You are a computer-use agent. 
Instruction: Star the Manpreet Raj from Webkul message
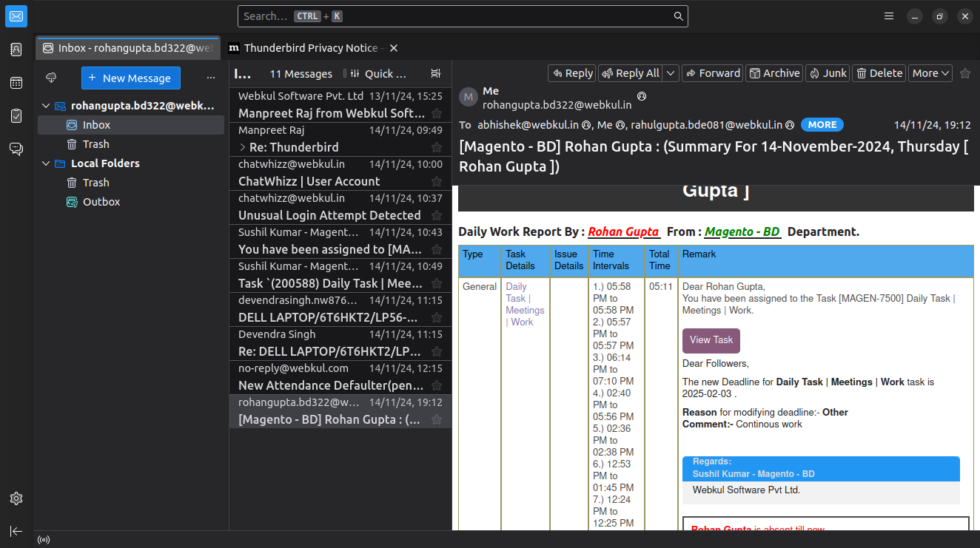coord(437,113)
